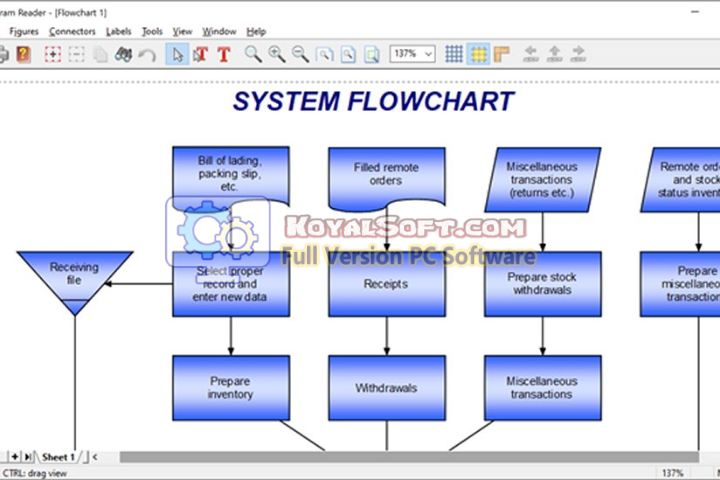
Task: Click the horizontal scrollbar thumb
Action: tap(409, 457)
